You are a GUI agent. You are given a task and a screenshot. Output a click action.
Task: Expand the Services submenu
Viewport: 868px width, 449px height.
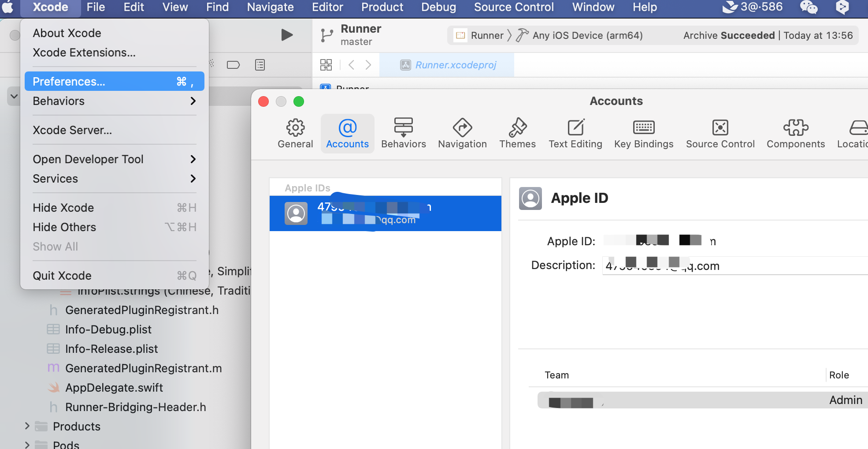115,179
